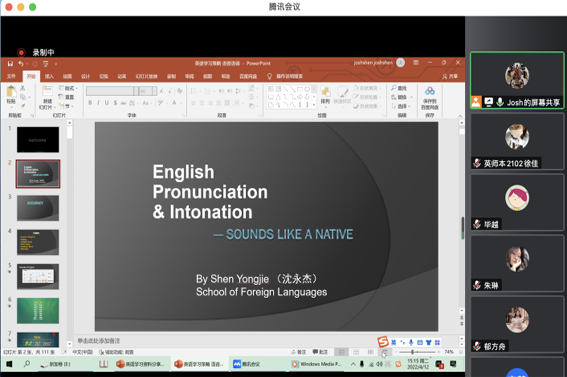The image size is (567, 377).
Task: Paste from the clipboard with the Paste icon
Action: coord(11,92)
